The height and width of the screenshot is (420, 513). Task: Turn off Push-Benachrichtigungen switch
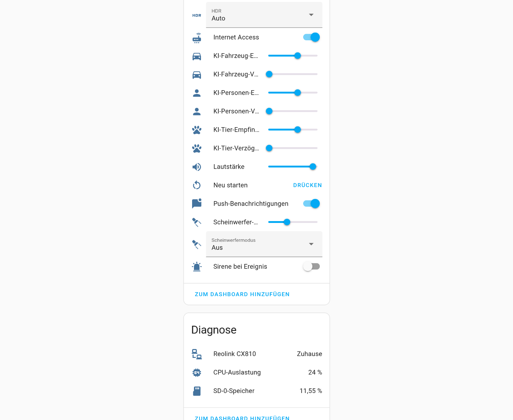[311, 204]
